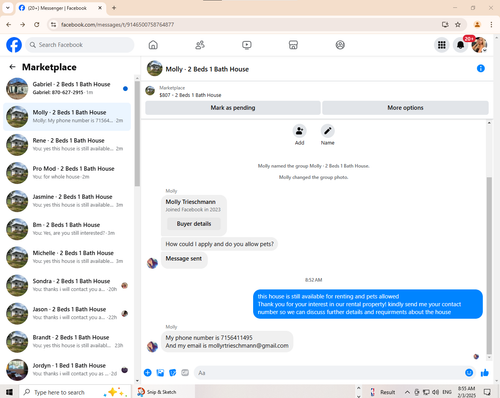Click browser forward arrow

[22, 24]
